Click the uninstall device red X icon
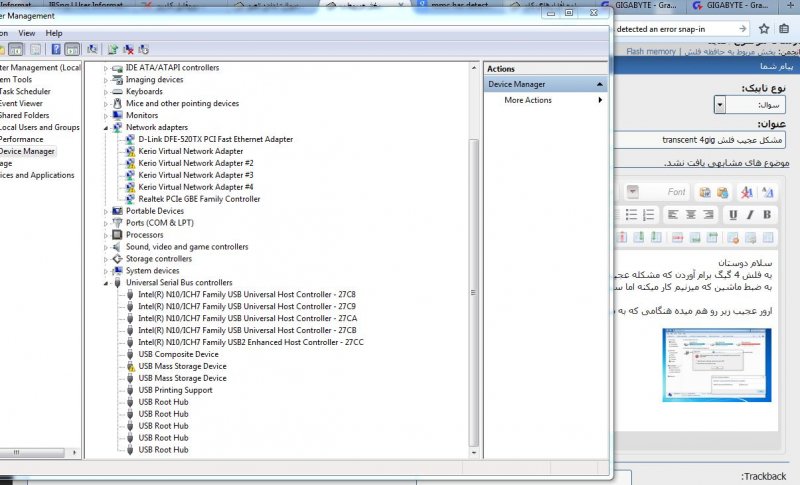Image resolution: width=800 pixels, height=485 pixels. [128, 49]
